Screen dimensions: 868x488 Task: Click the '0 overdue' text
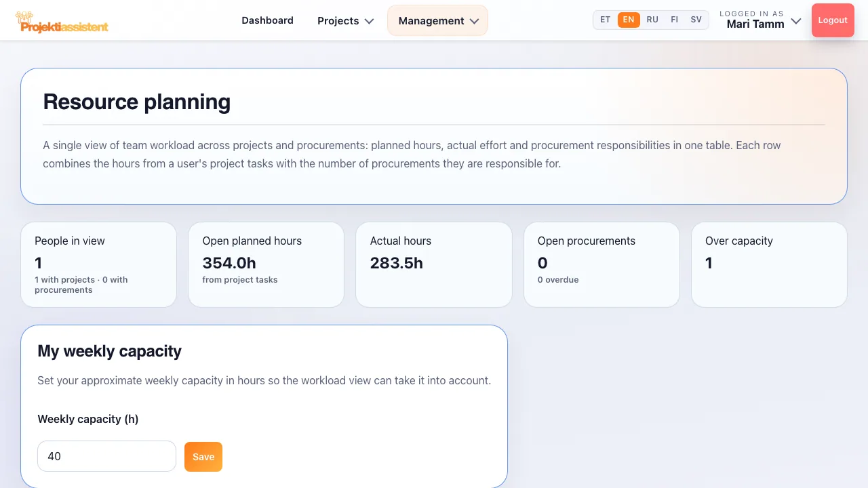tap(558, 280)
